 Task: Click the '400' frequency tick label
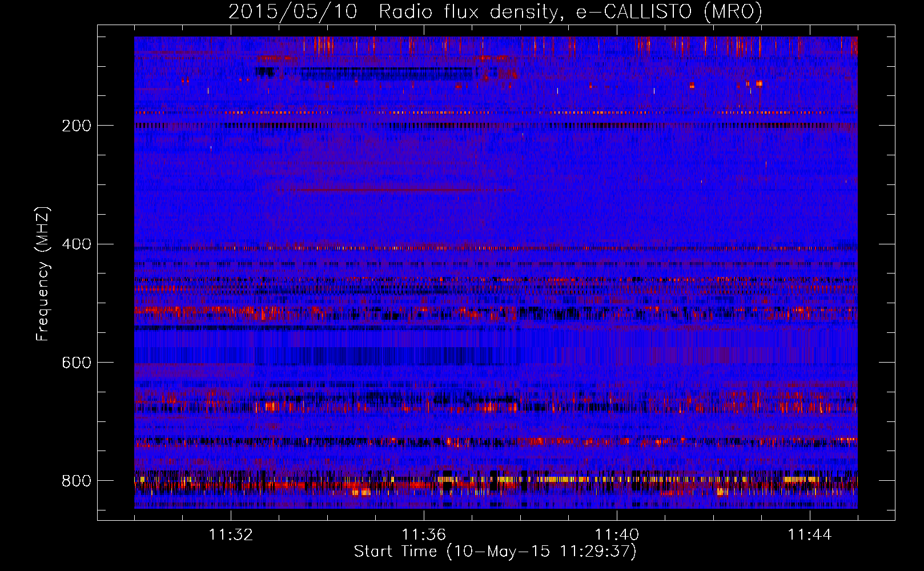77,244
